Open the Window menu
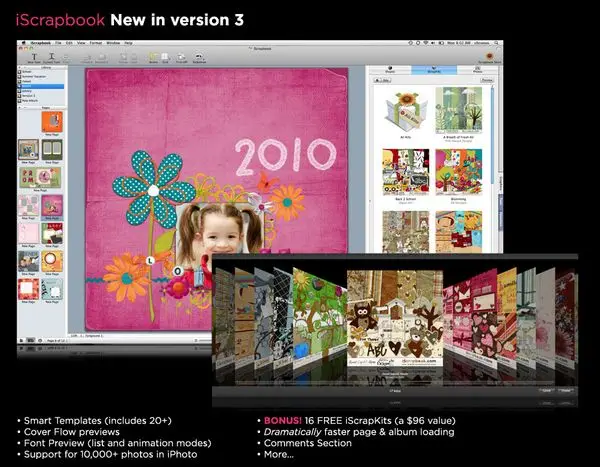The width and height of the screenshot is (600, 467). (x=113, y=43)
